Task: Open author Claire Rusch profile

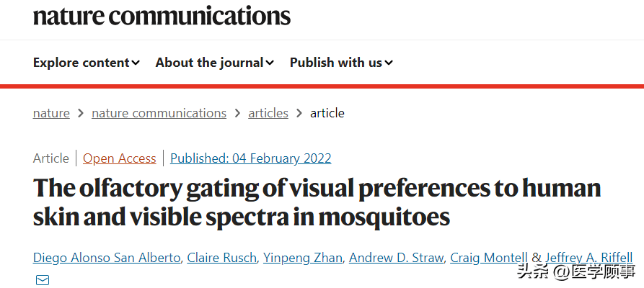Action: click(x=221, y=258)
